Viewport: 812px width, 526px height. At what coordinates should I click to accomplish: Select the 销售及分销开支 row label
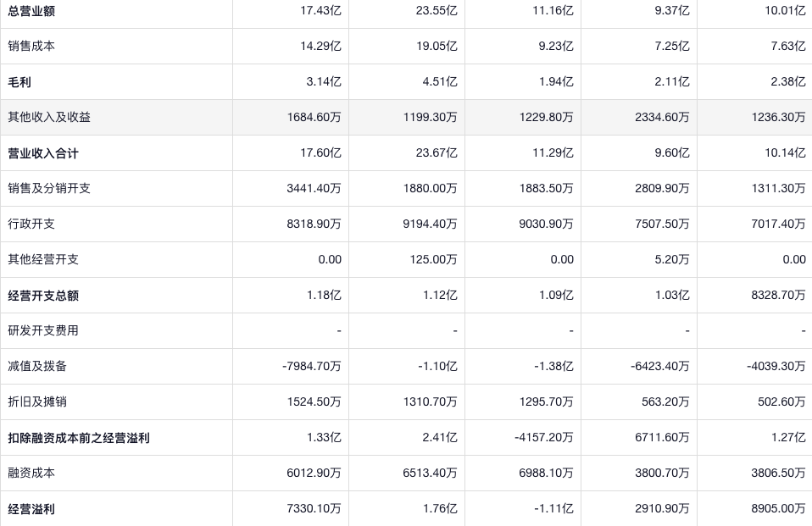(49, 188)
